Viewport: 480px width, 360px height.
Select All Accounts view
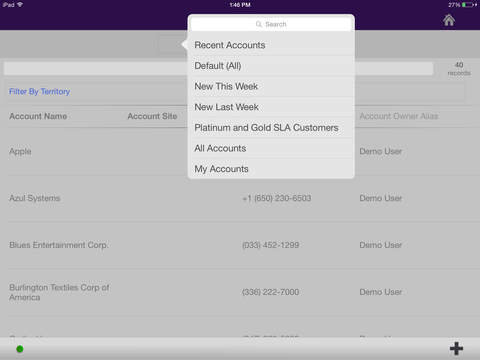tap(271, 148)
